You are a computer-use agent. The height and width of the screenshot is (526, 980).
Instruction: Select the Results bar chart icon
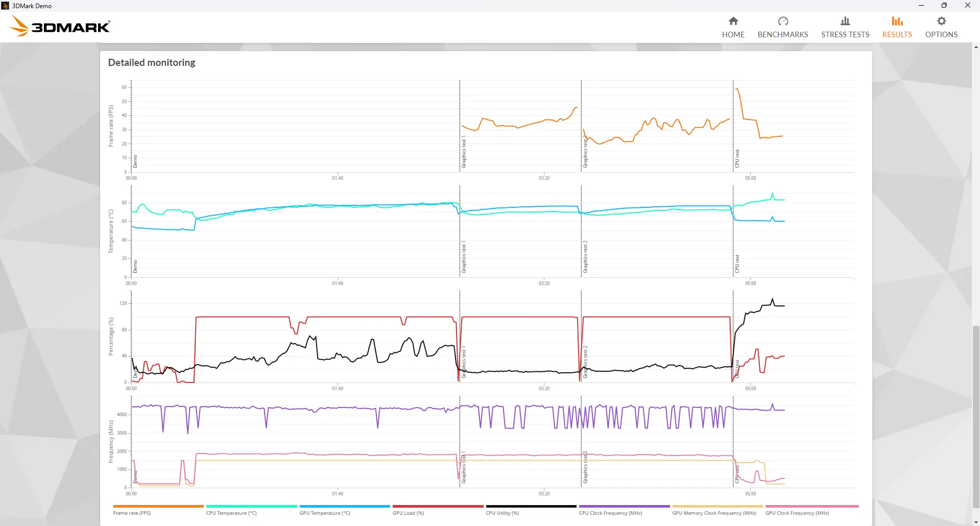[x=897, y=21]
